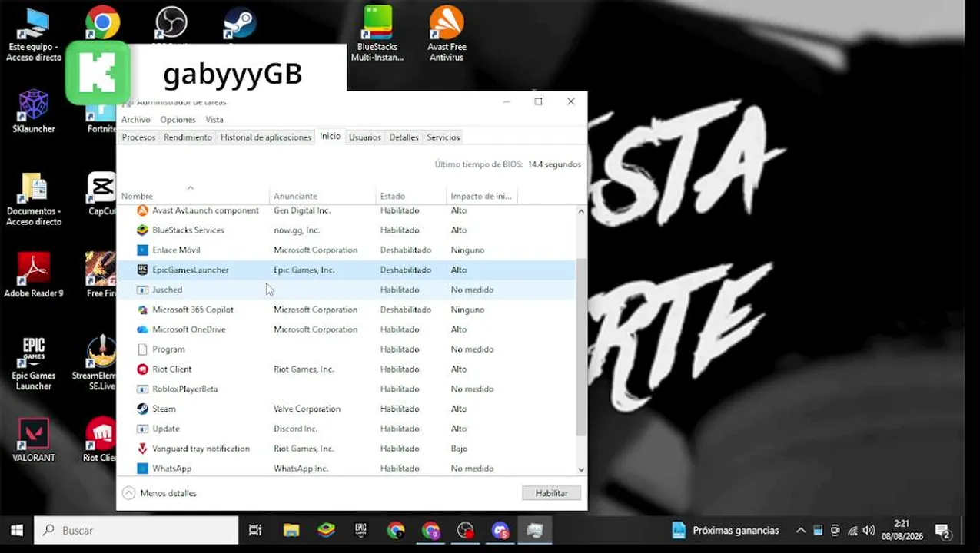Open VALORANT desktop shortcut
Screen dimensions: 980x553
[34, 440]
